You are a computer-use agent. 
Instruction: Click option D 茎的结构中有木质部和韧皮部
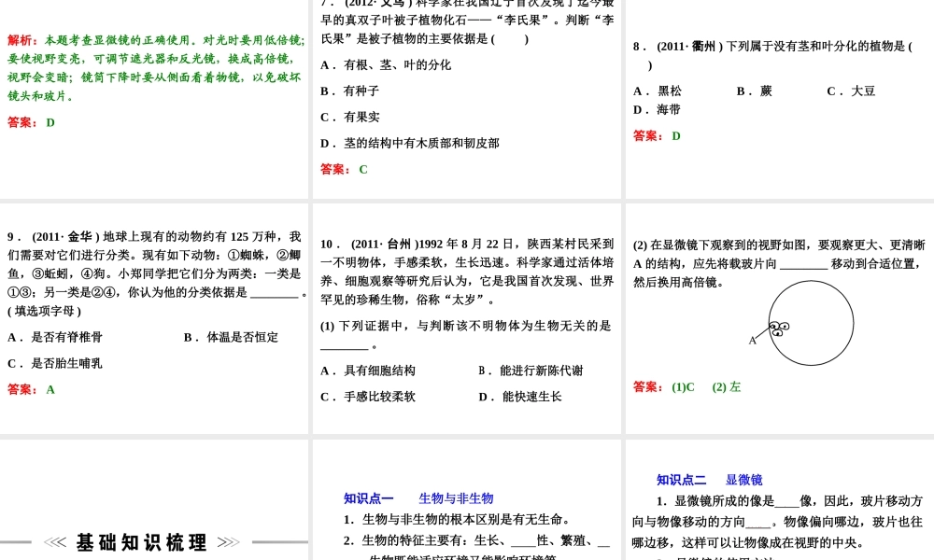coord(410,144)
